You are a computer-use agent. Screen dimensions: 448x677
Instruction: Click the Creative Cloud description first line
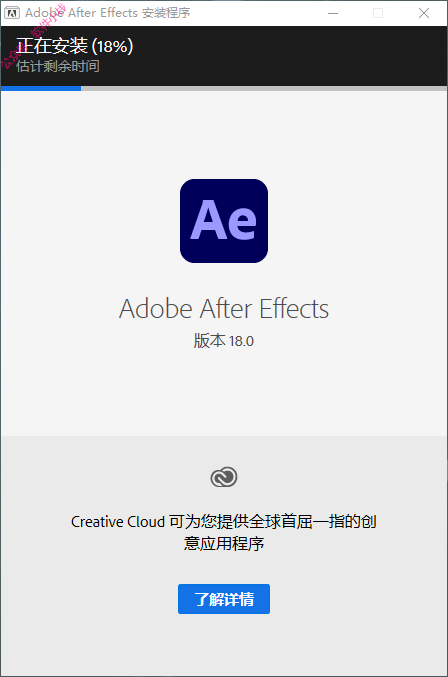click(x=224, y=522)
